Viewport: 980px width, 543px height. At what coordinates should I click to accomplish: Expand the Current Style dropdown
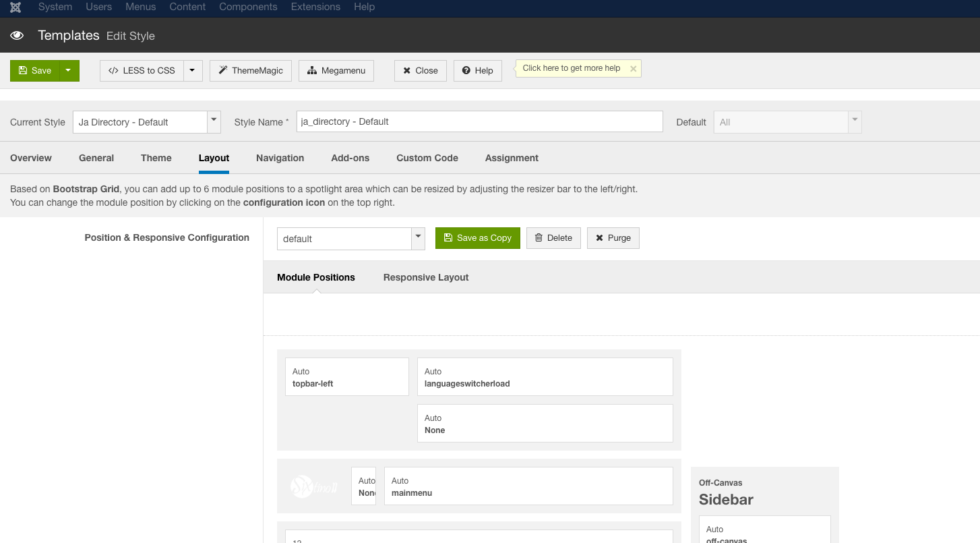[214, 121]
